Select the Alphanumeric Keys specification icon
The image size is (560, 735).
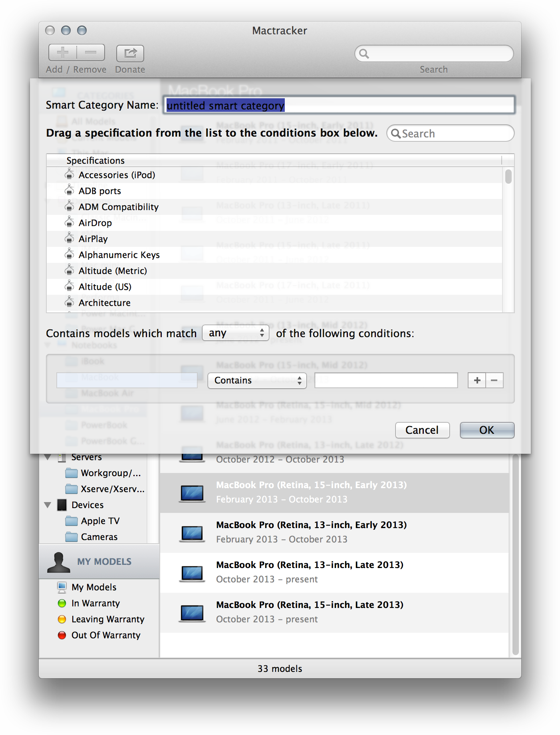coord(70,254)
